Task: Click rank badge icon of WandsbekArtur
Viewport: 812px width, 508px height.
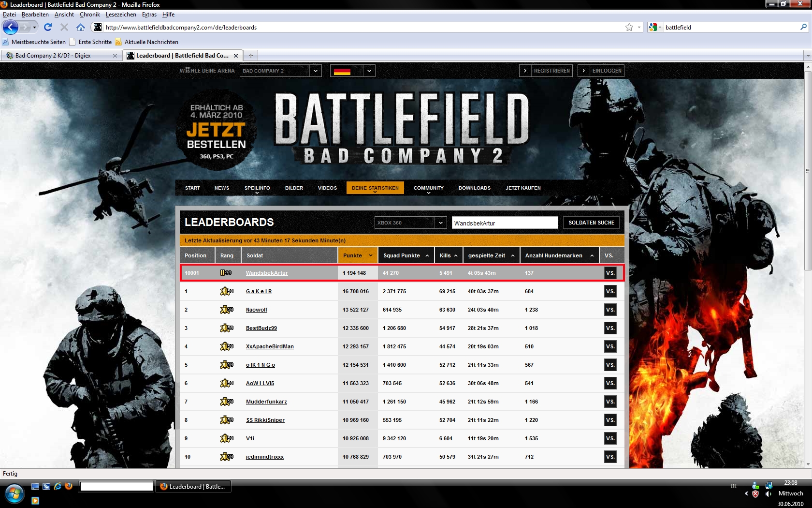Action: point(226,273)
